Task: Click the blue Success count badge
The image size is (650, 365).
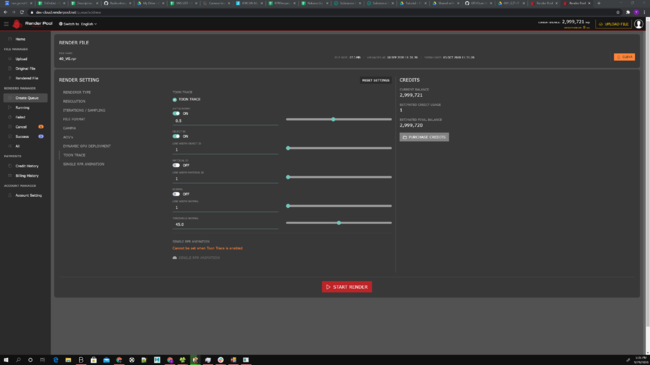Action: click(x=41, y=136)
